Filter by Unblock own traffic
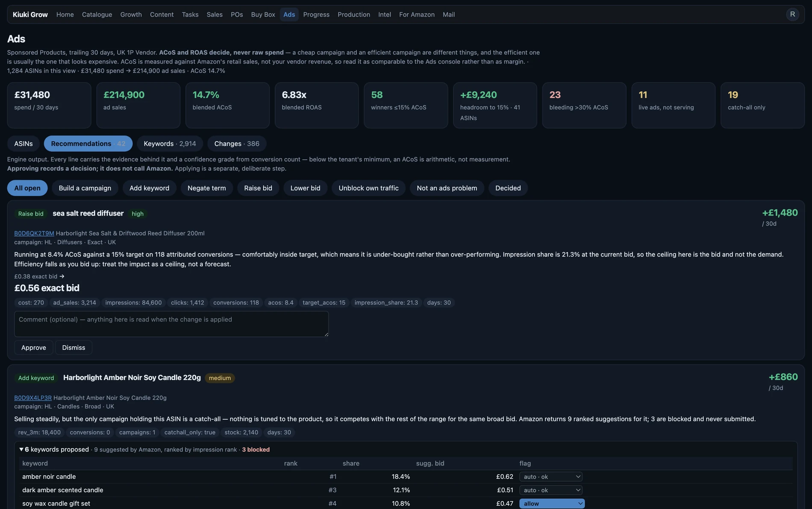 tap(368, 188)
